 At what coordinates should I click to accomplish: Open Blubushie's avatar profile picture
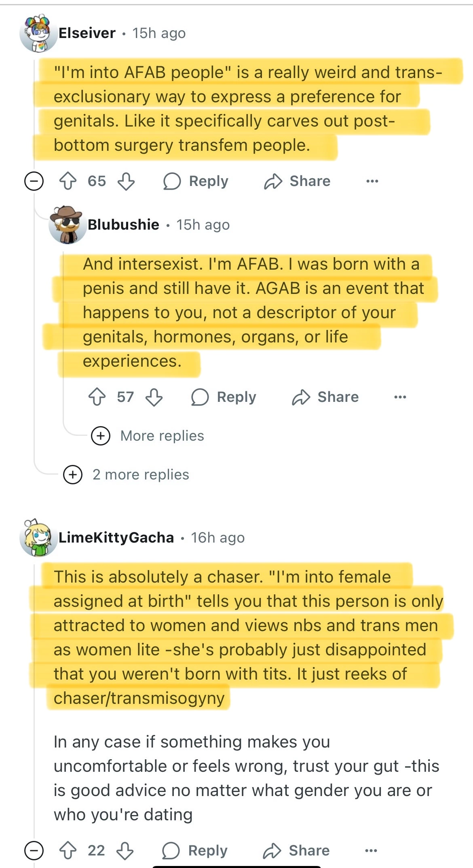67,225
